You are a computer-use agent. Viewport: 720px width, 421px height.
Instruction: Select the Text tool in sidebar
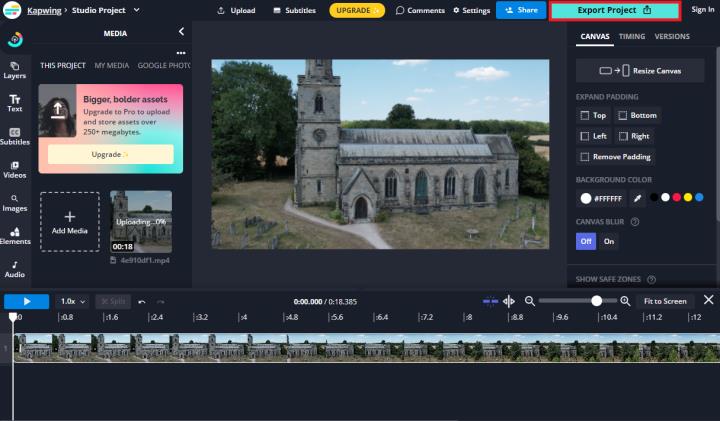(x=15, y=103)
